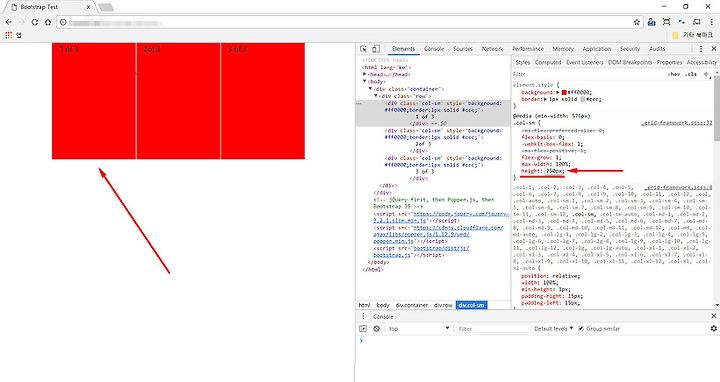Screen dimensions: 720x382
Task: Open _grid-framework.scss:32 source link
Action: point(677,123)
